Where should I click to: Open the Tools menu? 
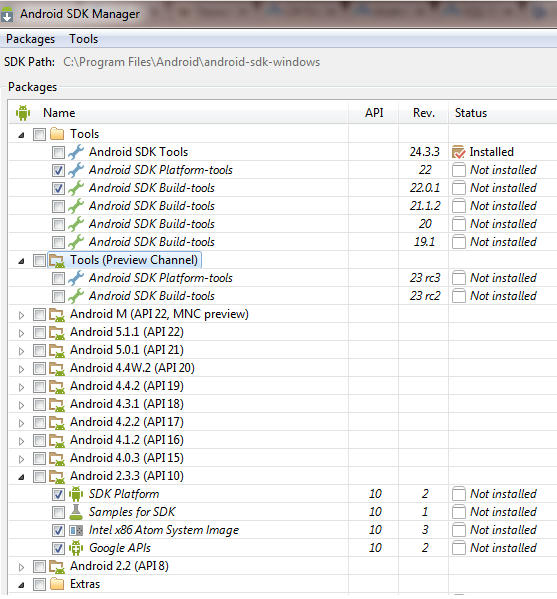(84, 39)
